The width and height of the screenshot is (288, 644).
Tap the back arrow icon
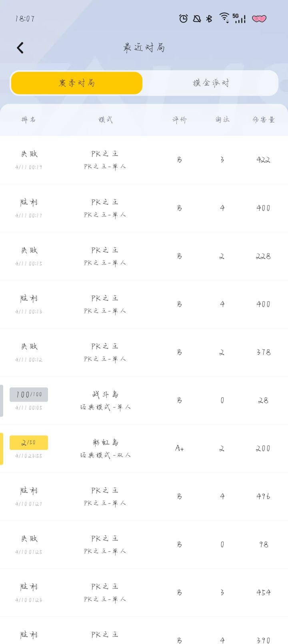(20, 48)
